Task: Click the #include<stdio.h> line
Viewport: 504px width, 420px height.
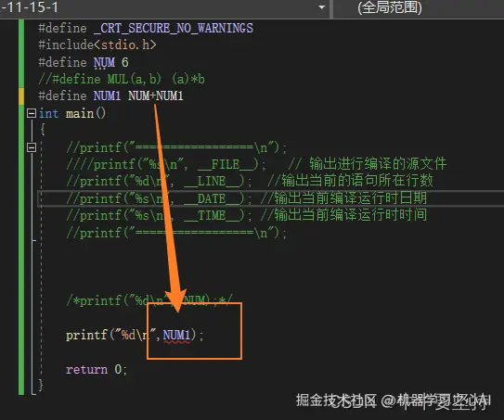Action: (97, 45)
